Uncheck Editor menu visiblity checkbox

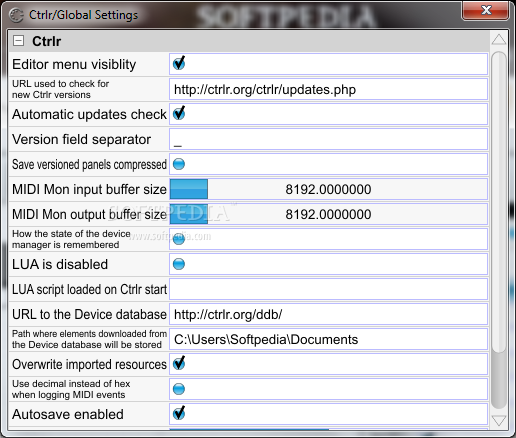click(179, 63)
